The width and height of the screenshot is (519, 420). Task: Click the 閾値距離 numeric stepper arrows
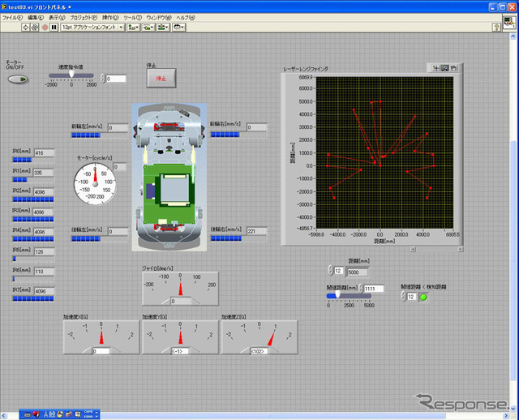tap(360, 289)
